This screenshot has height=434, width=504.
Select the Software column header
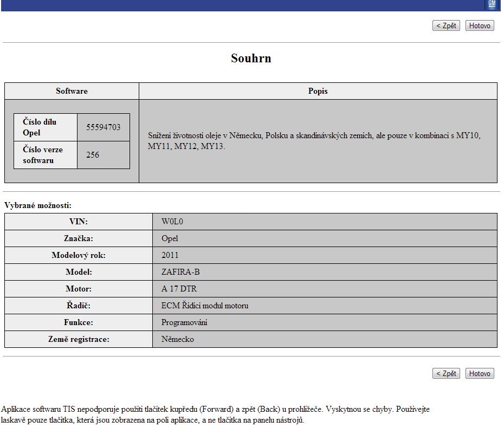72,91
